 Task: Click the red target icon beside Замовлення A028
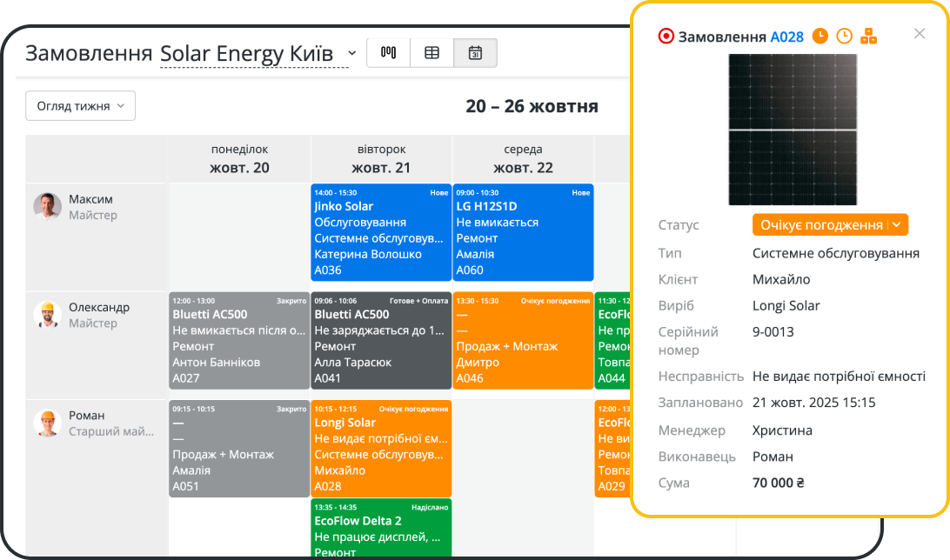point(666,37)
